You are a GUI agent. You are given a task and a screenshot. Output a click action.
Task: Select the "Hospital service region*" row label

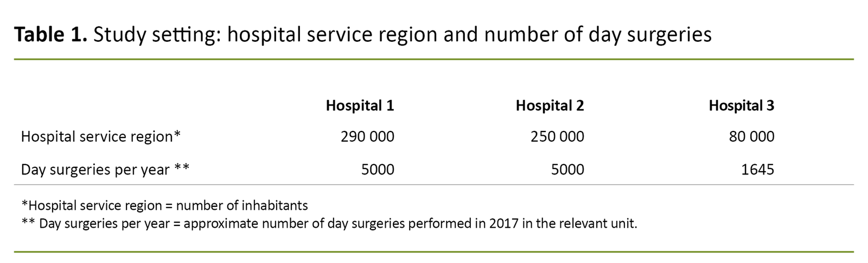point(100,136)
